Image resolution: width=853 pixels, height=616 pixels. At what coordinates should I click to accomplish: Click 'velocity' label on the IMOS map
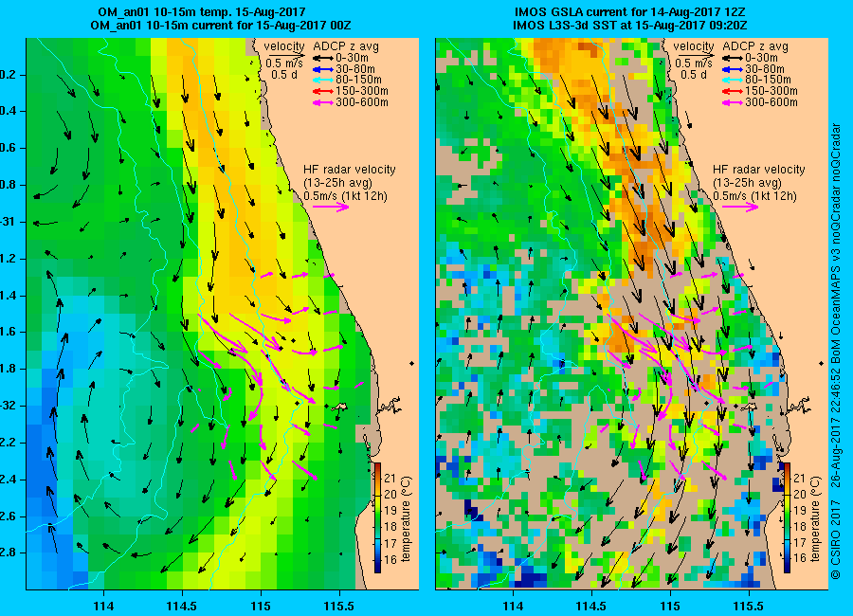pyautogui.click(x=694, y=46)
